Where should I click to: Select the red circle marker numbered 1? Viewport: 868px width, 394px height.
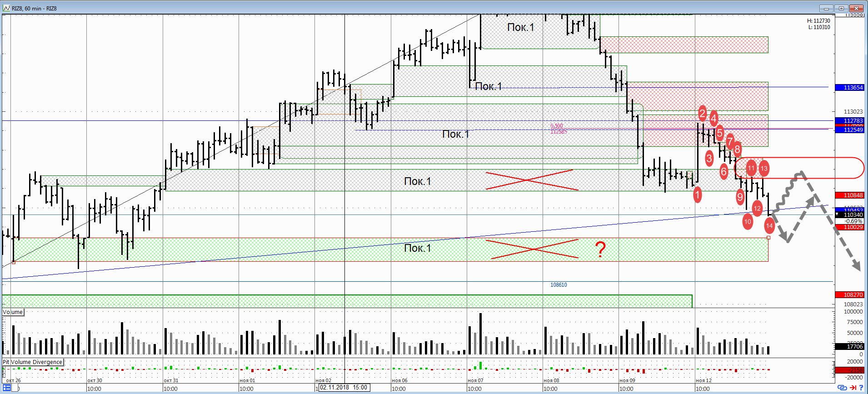tap(697, 195)
